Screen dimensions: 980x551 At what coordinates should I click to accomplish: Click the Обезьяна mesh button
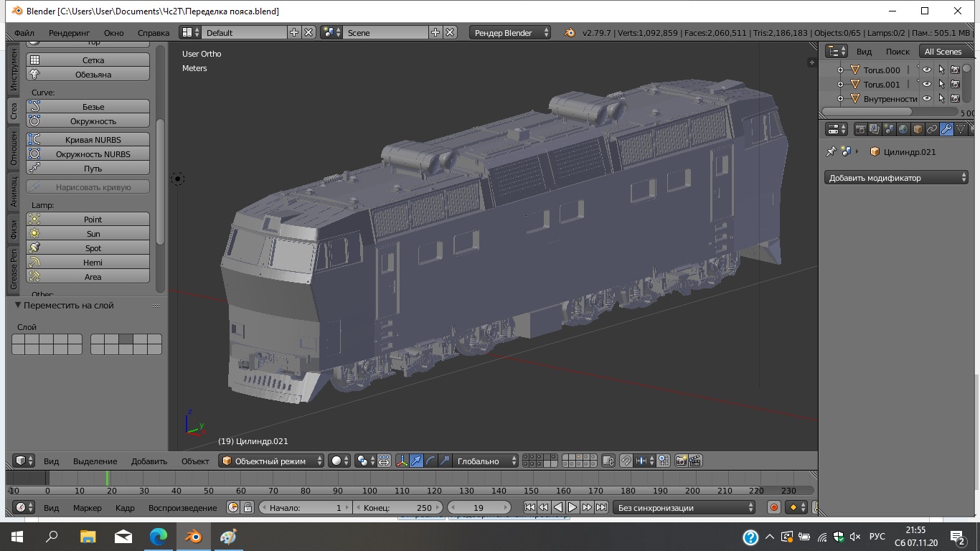[88, 74]
